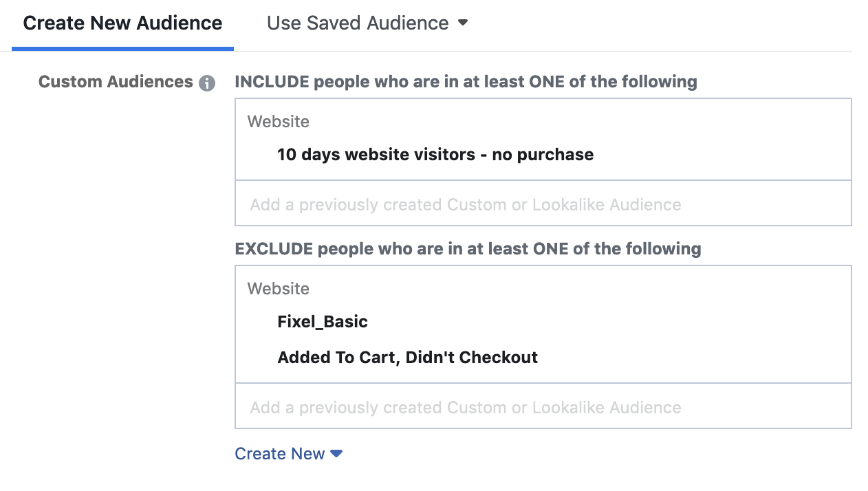Image resolution: width=868 pixels, height=491 pixels.
Task: Click the 'Use Saved Audience' text
Action: click(x=358, y=23)
